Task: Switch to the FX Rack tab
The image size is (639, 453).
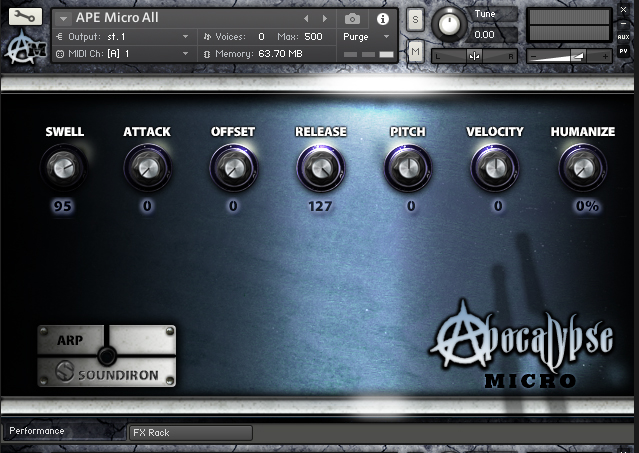Action: 190,433
